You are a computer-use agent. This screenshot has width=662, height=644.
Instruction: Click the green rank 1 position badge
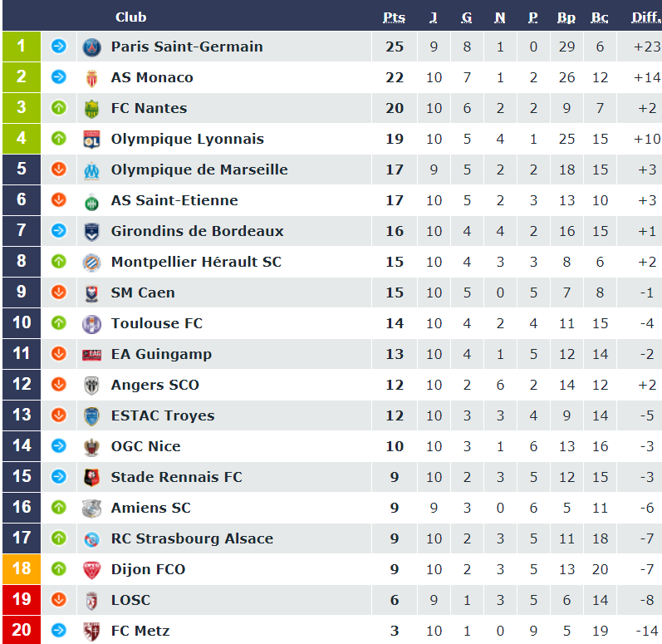(22, 47)
